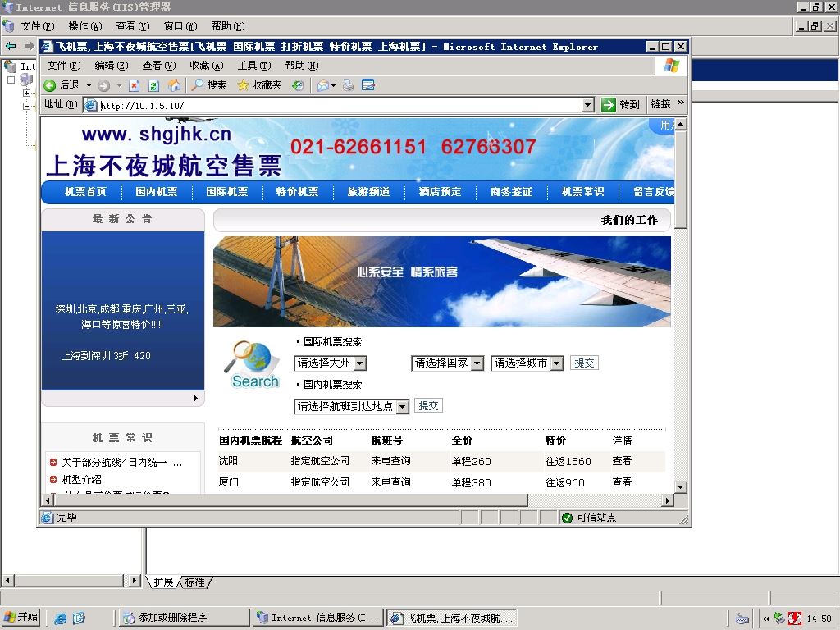Click the show desktop quick launch icon
Viewport: 840px width, 630px height.
tap(79, 619)
